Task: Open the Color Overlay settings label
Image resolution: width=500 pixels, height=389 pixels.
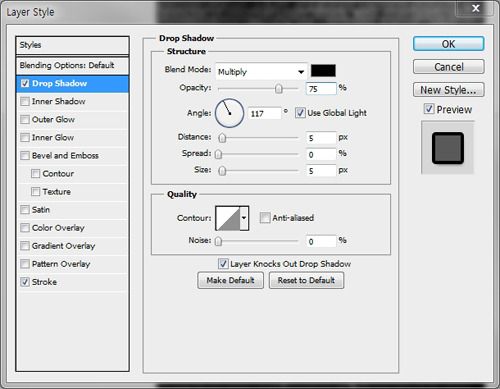Action: pos(58,228)
